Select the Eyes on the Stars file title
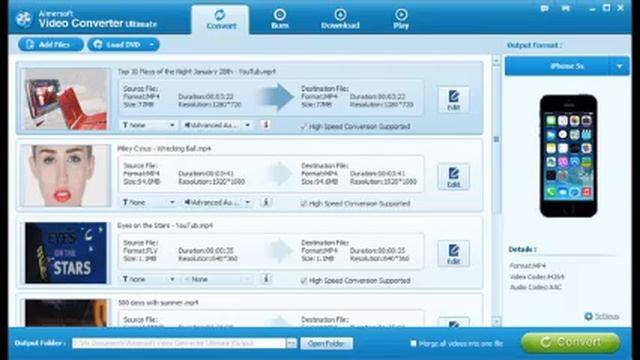The width and height of the screenshot is (640, 360). (165, 225)
